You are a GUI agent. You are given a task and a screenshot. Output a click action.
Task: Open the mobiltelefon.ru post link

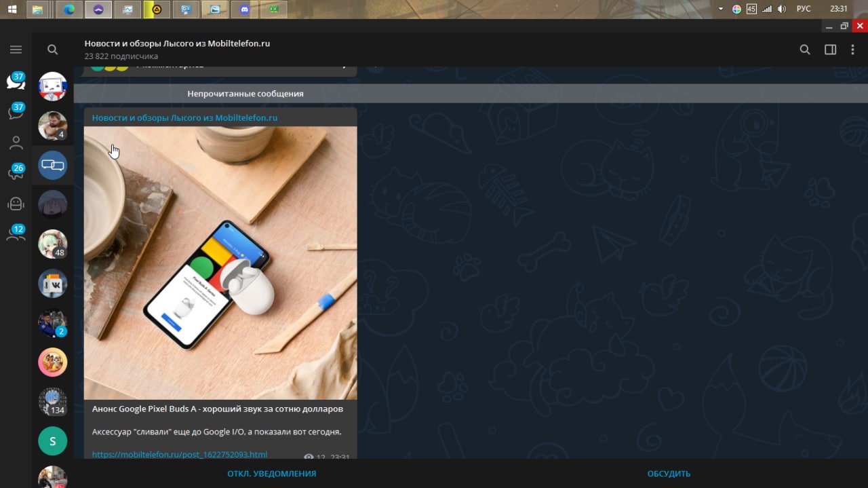click(x=180, y=455)
